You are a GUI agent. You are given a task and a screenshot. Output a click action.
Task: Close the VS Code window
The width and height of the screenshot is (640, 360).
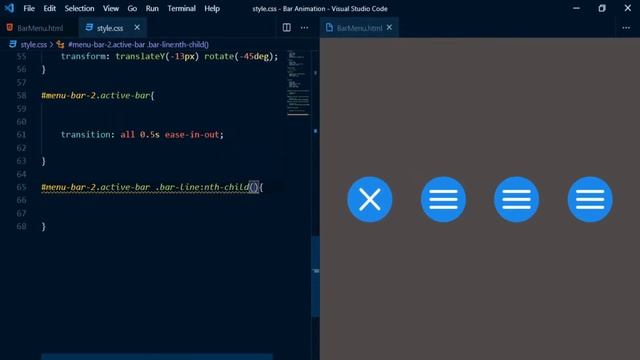click(628, 8)
